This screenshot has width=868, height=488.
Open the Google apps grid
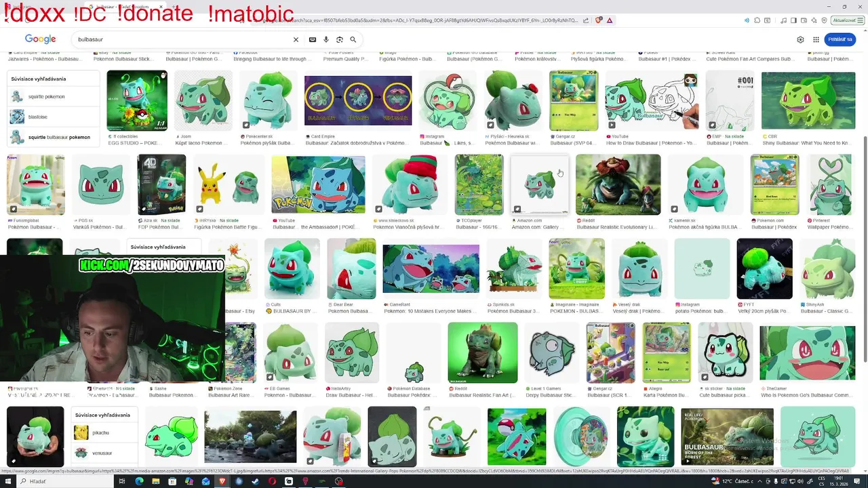[x=816, y=39]
